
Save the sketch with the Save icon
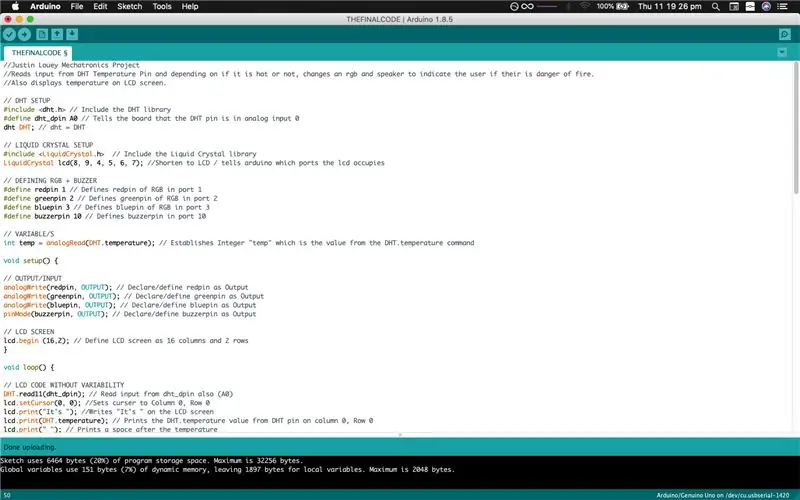(x=72, y=34)
